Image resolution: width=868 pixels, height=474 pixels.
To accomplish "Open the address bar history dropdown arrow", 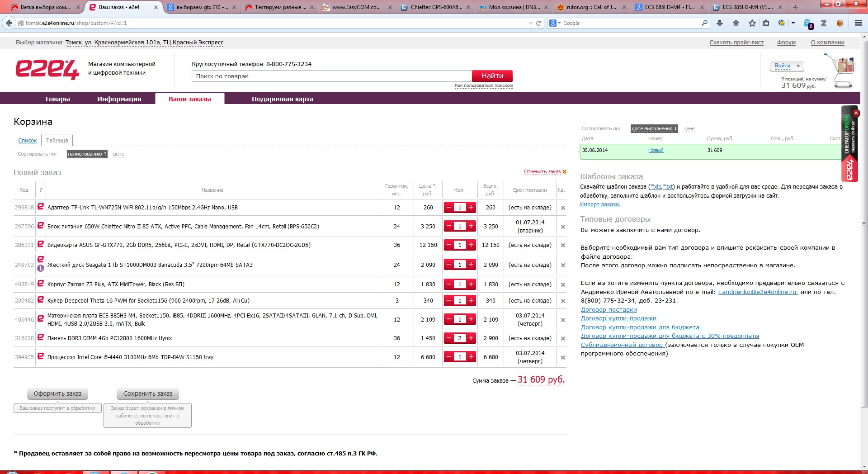I will pos(531,23).
